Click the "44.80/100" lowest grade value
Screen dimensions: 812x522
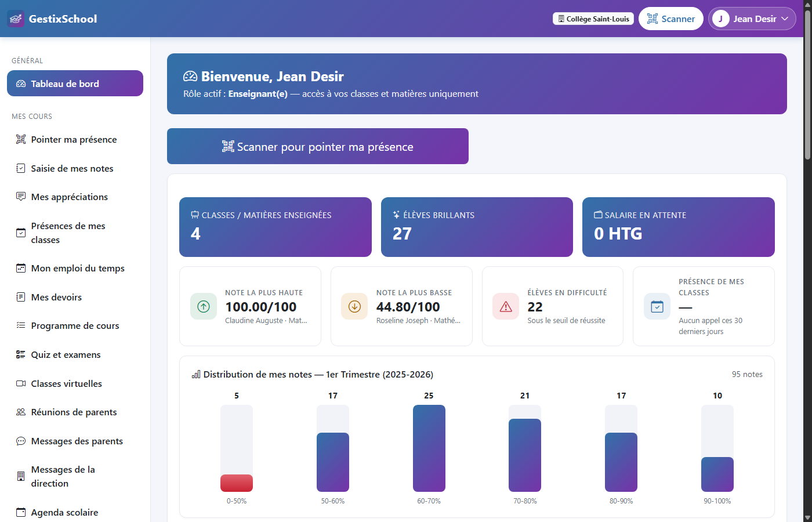(x=408, y=307)
